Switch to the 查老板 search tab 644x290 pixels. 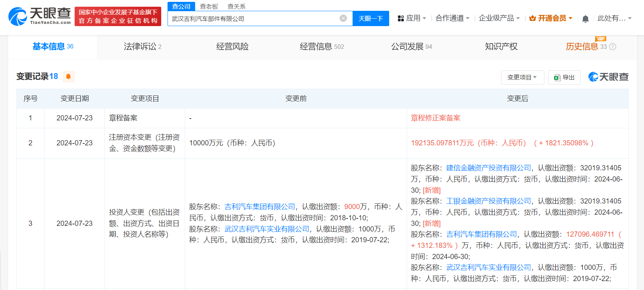point(209,6)
